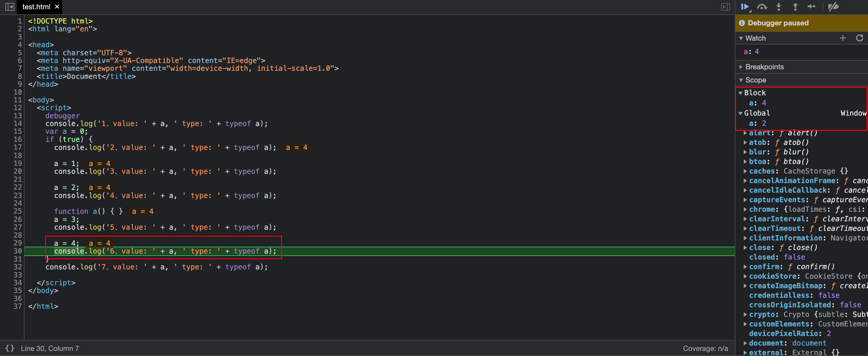
Task: Refresh watch expressions
Action: click(860, 38)
